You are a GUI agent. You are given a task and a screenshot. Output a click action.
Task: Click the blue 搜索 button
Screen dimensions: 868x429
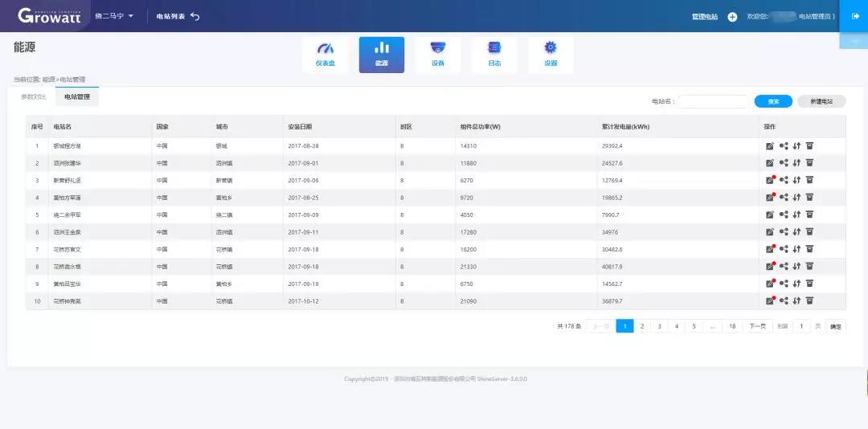773,101
